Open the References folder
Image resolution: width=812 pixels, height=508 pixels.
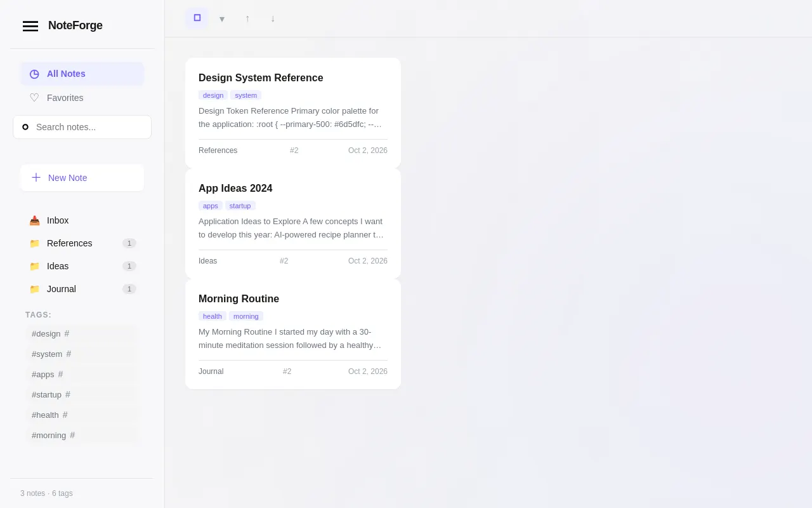pos(82,243)
